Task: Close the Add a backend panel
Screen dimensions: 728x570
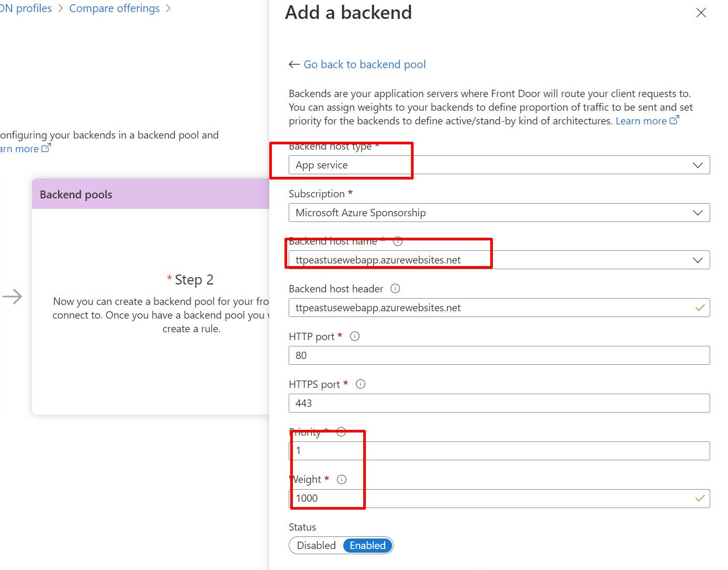Action: coord(701,13)
